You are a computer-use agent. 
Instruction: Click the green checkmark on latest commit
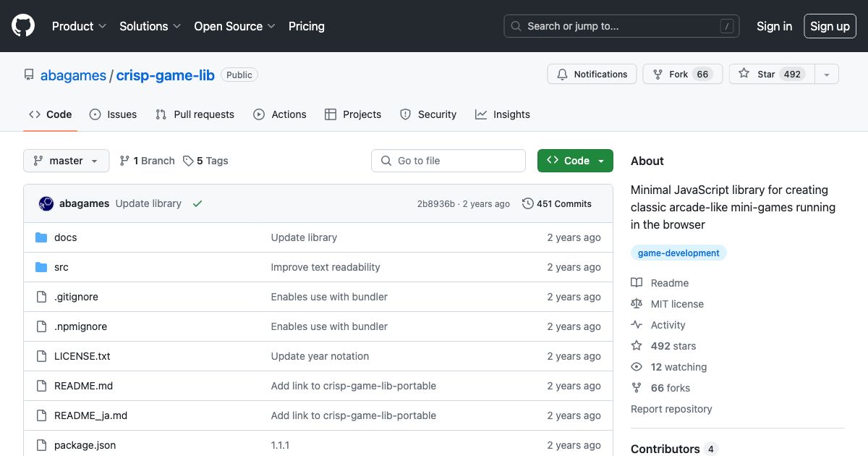197,203
